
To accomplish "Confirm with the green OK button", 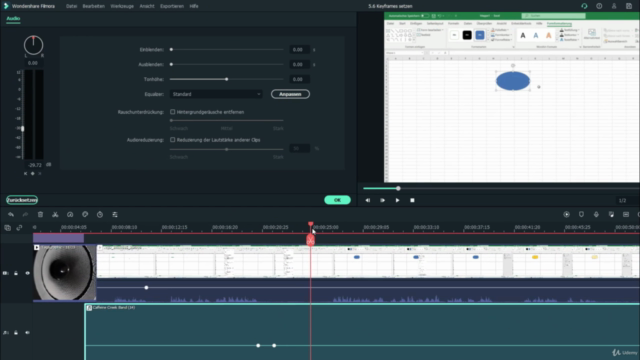I will click(x=337, y=200).
